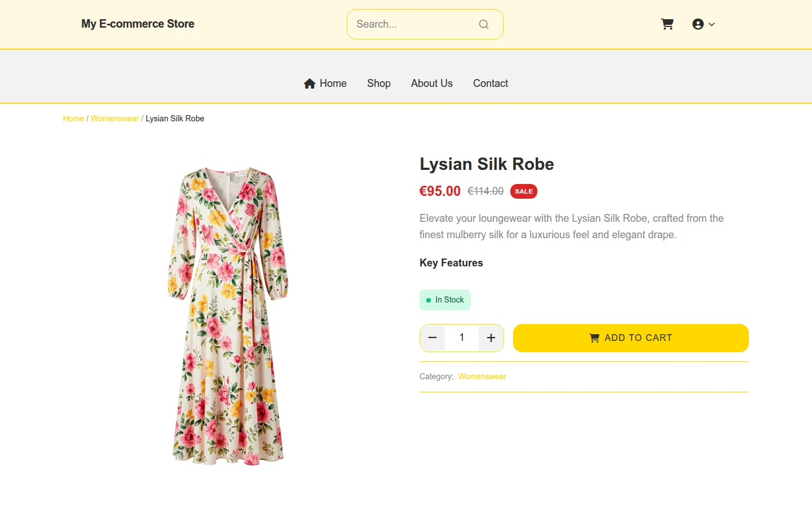Open the user account menu

[703, 24]
